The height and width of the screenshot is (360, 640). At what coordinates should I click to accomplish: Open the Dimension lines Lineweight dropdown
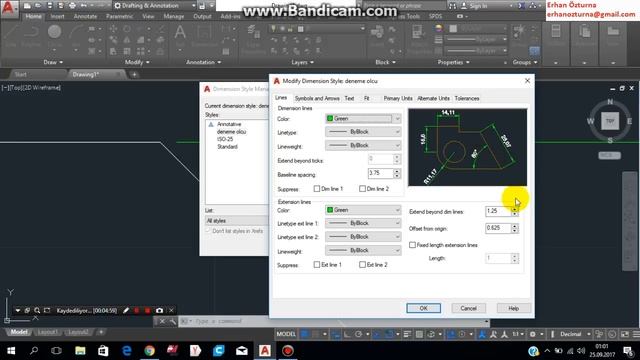tap(363, 145)
